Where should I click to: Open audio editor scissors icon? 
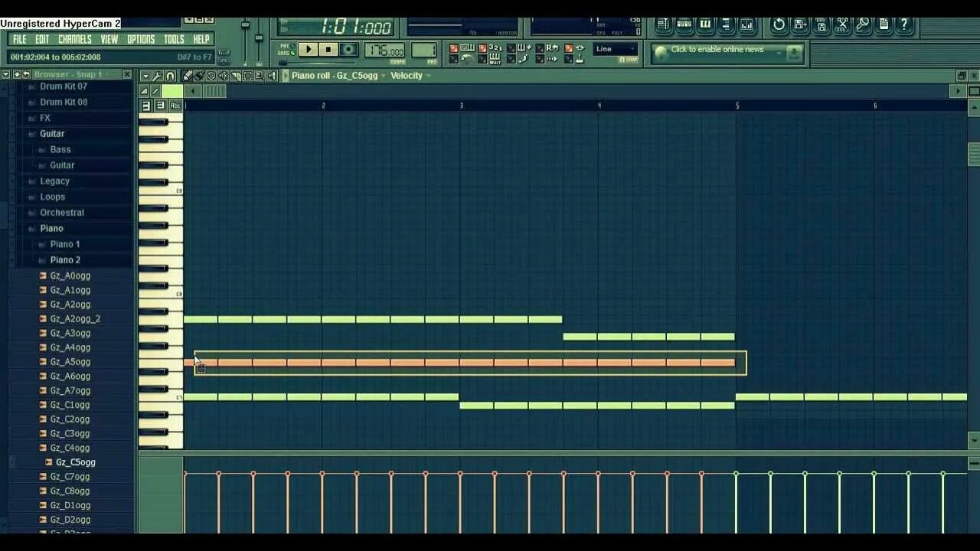tap(841, 24)
